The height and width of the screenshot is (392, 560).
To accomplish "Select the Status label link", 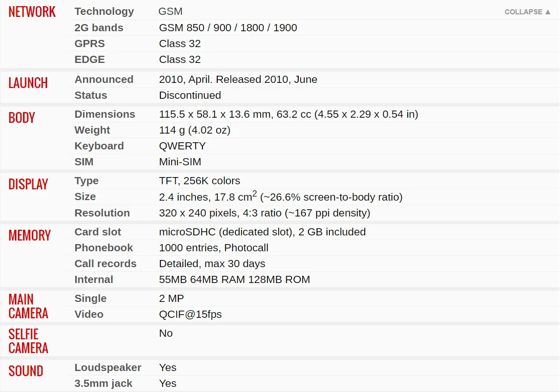I will coord(91,95).
